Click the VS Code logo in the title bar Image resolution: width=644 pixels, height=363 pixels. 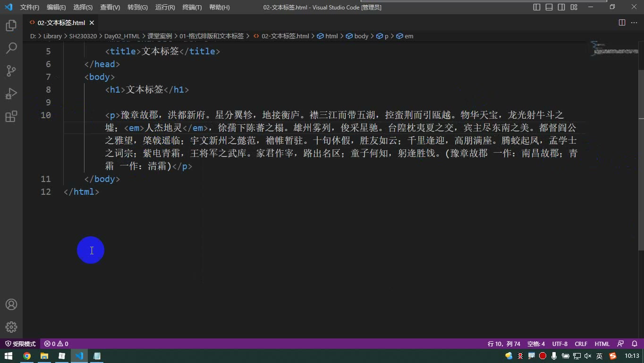coord(8,7)
